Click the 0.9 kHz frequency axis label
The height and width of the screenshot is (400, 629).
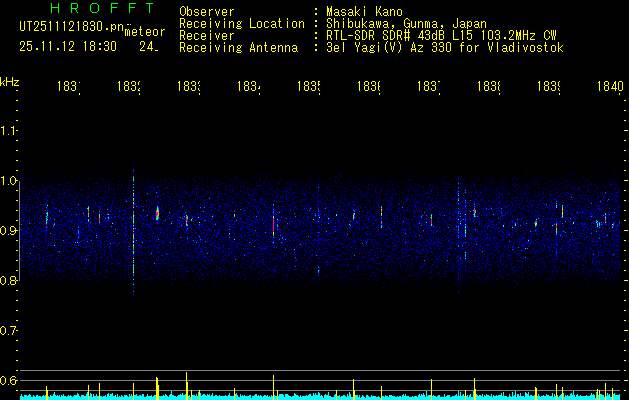(x=8, y=230)
